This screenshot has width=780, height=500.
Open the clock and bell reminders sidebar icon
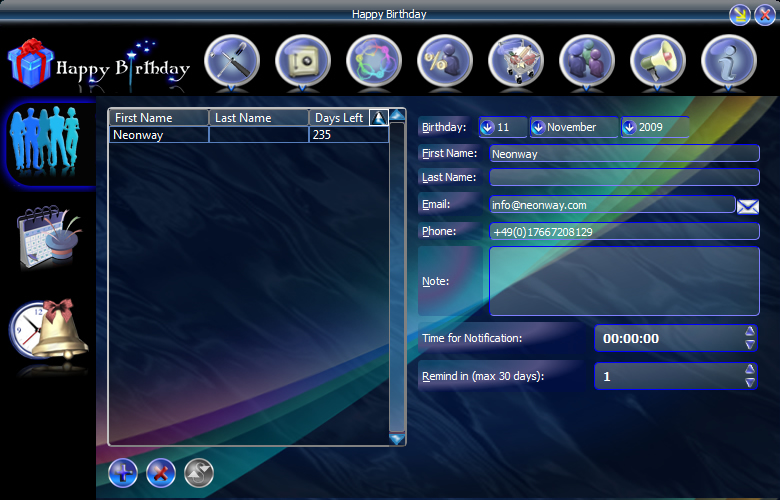click(48, 329)
